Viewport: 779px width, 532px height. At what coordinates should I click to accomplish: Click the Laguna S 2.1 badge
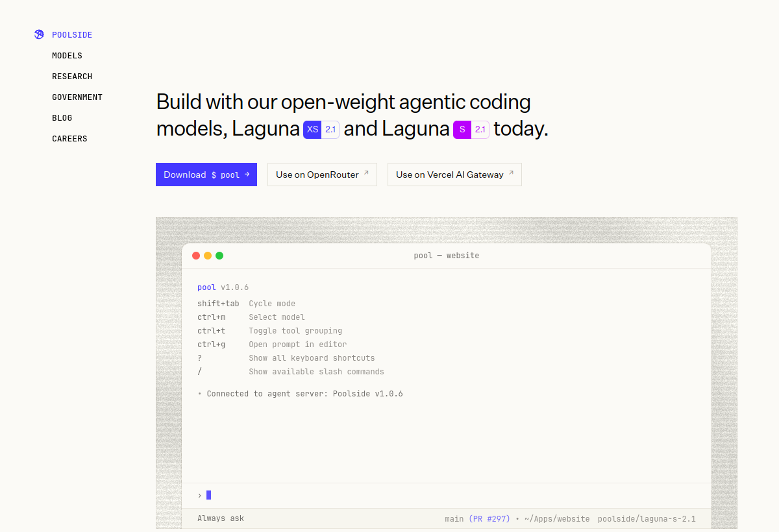[x=471, y=129]
